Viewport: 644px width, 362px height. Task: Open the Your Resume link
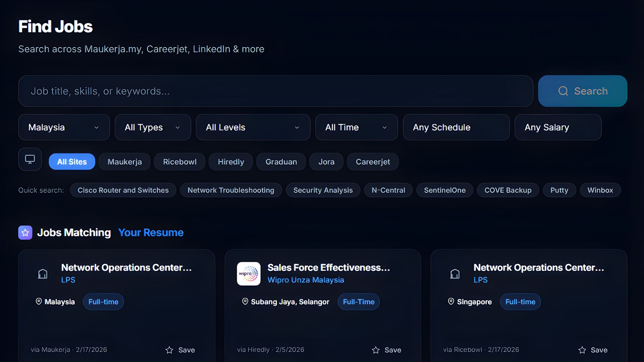[x=151, y=232]
